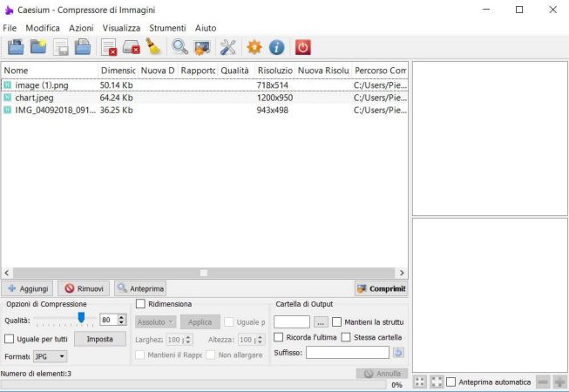Click the file icon beside image (1).png
The width and height of the screenshot is (569, 392).
tap(8, 85)
